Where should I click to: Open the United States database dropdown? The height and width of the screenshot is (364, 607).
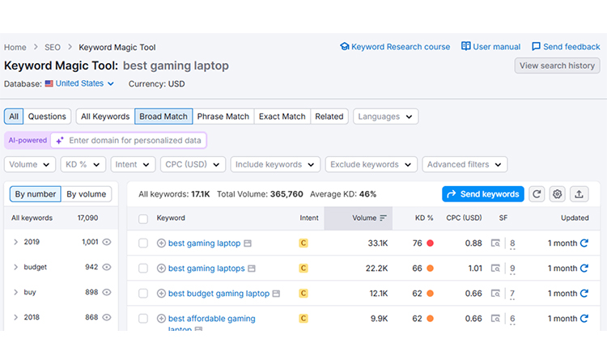pyautogui.click(x=79, y=83)
